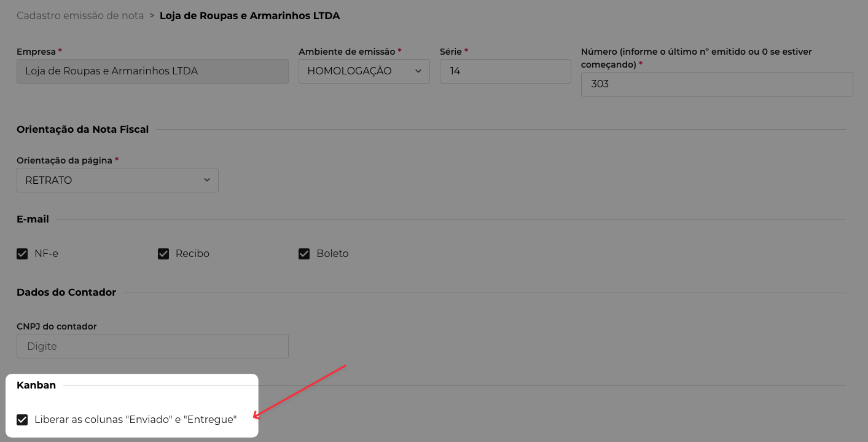Uncheck the NF-e e-mail checkbox
868x442 pixels.
coord(23,254)
